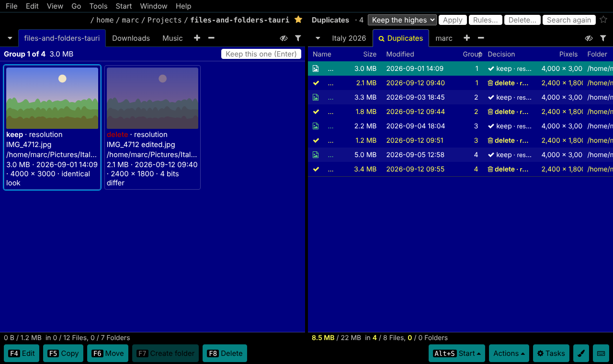Click the paintbrush theme button

[x=581, y=353]
